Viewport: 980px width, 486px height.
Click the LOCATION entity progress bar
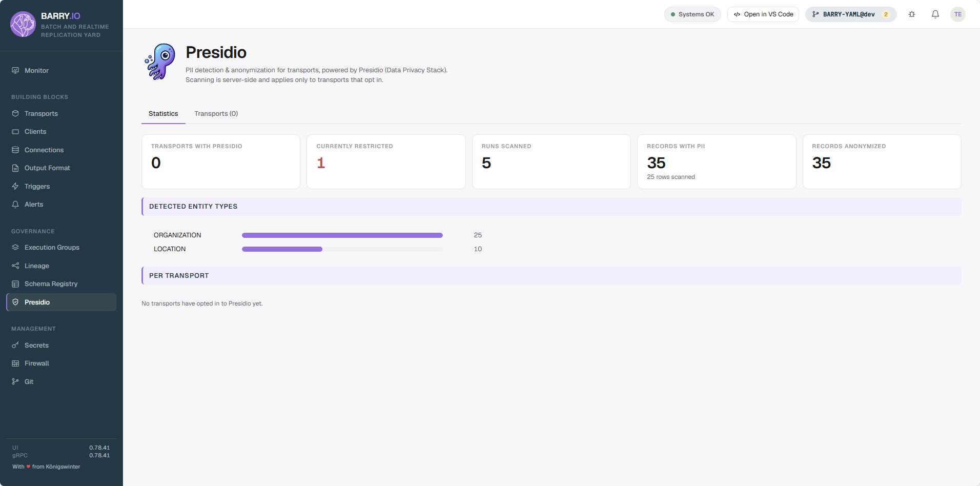pos(342,249)
